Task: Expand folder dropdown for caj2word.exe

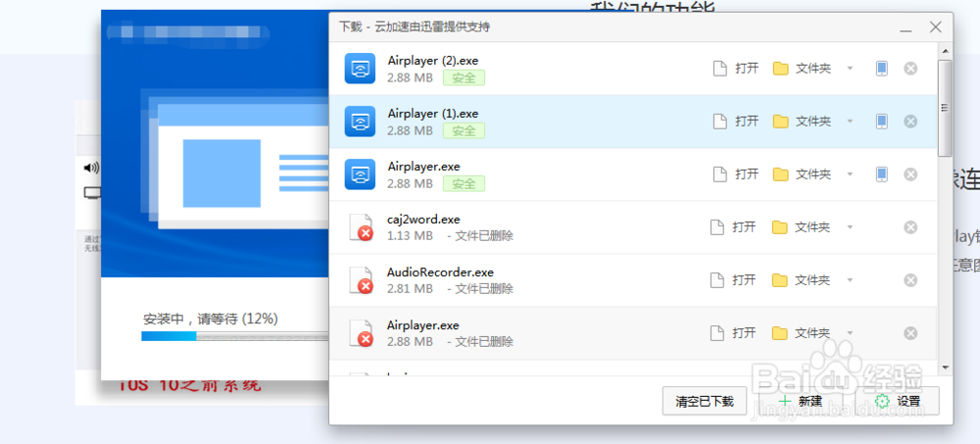Action: [850, 227]
